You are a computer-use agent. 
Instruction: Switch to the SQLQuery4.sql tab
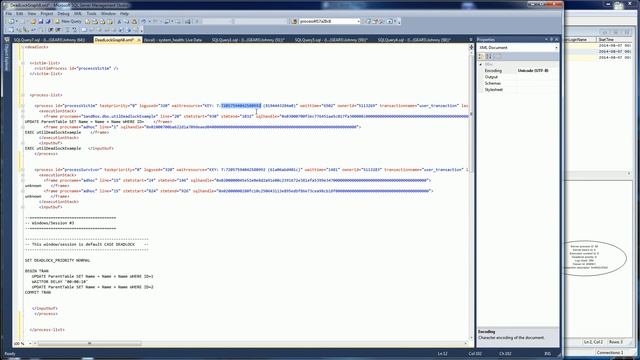(414, 40)
